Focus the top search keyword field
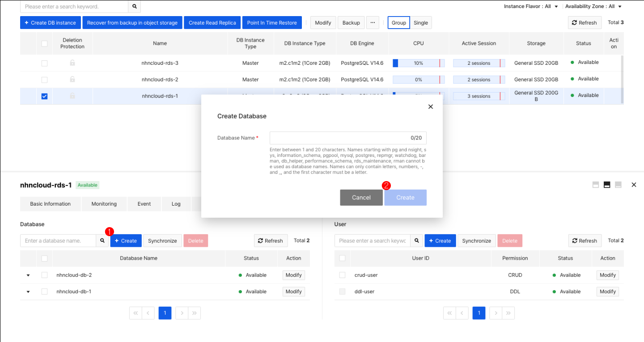 point(74,7)
